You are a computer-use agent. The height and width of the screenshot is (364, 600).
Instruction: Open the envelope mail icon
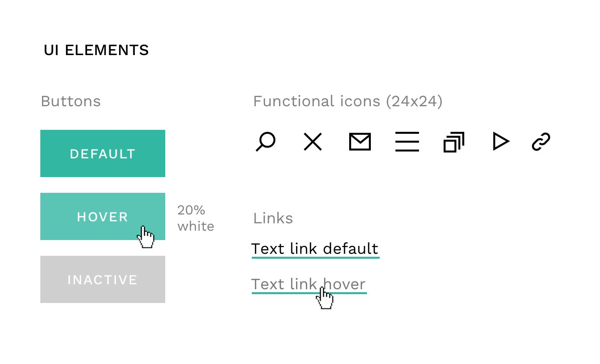tap(360, 142)
